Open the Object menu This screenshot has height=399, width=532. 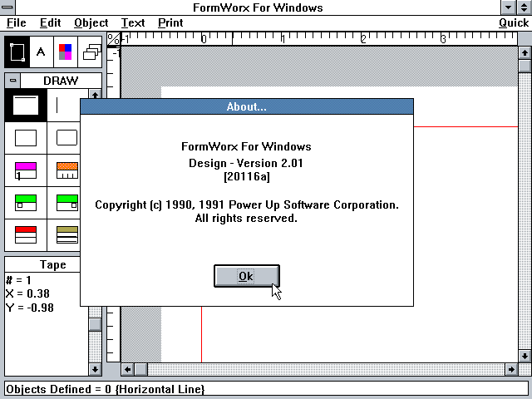point(91,22)
